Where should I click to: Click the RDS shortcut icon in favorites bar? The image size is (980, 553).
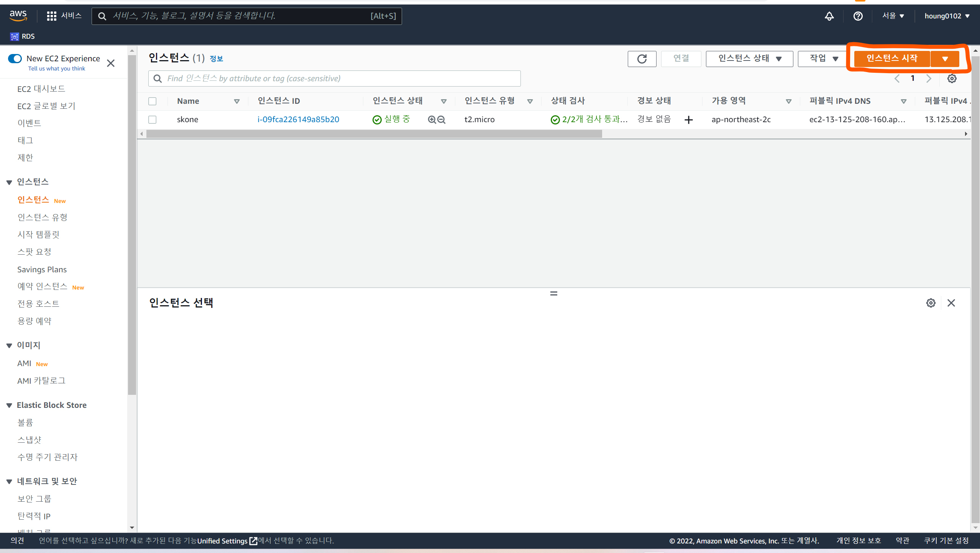click(15, 36)
